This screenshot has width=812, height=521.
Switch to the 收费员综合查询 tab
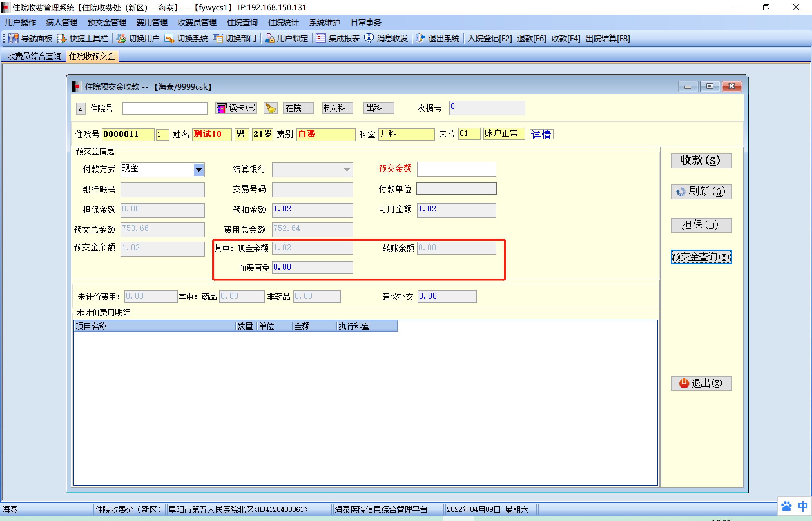34,56
